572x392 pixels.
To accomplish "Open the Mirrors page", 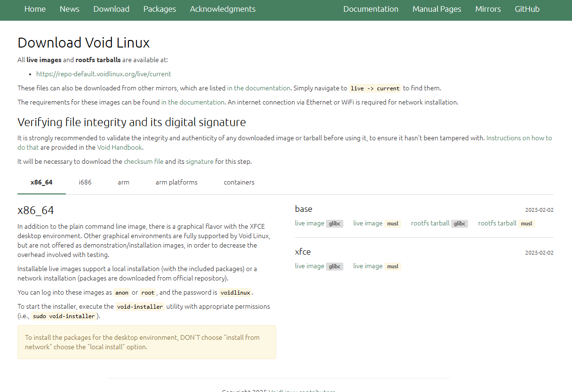I will 488,9.
